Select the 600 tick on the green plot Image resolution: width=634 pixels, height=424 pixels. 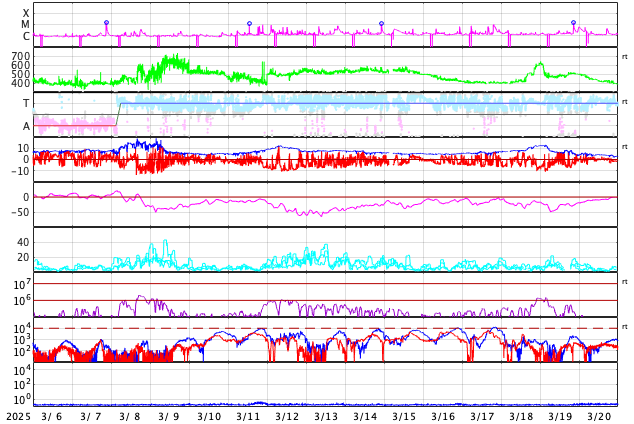pos(21,65)
